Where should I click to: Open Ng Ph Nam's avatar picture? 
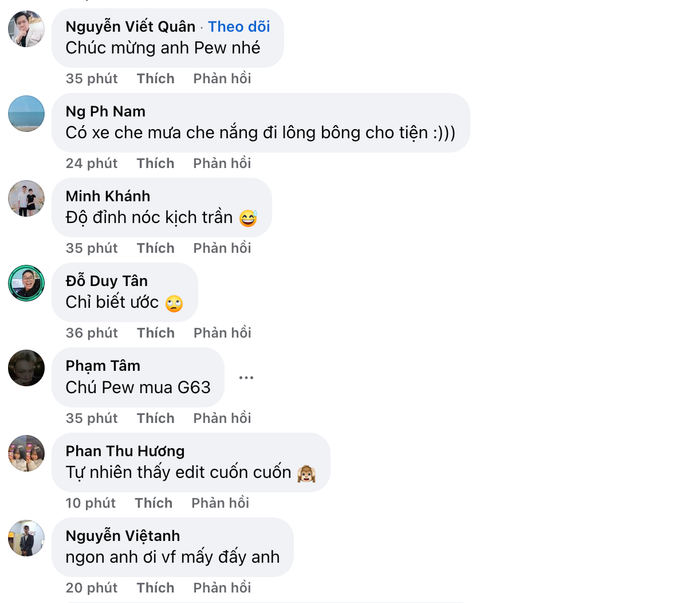point(26,113)
